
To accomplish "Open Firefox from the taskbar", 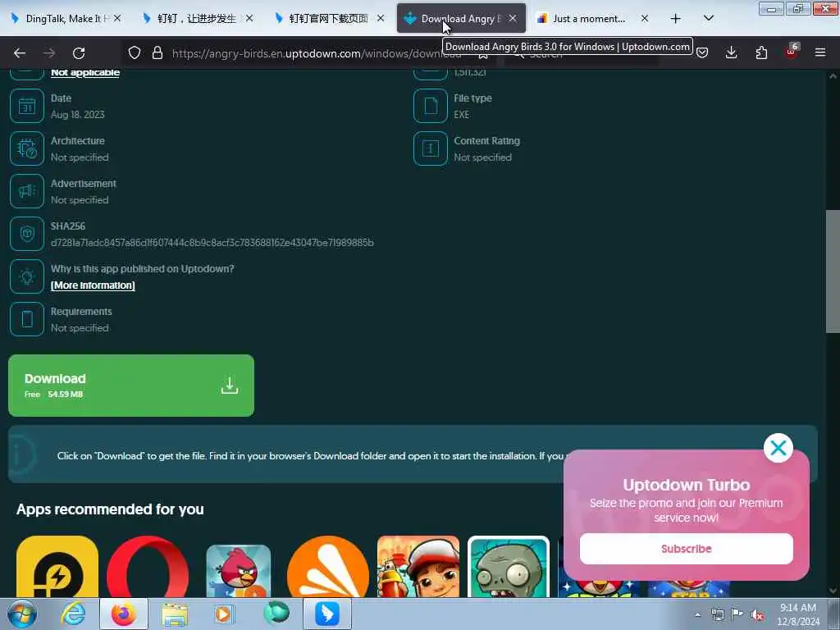I will coord(124,614).
